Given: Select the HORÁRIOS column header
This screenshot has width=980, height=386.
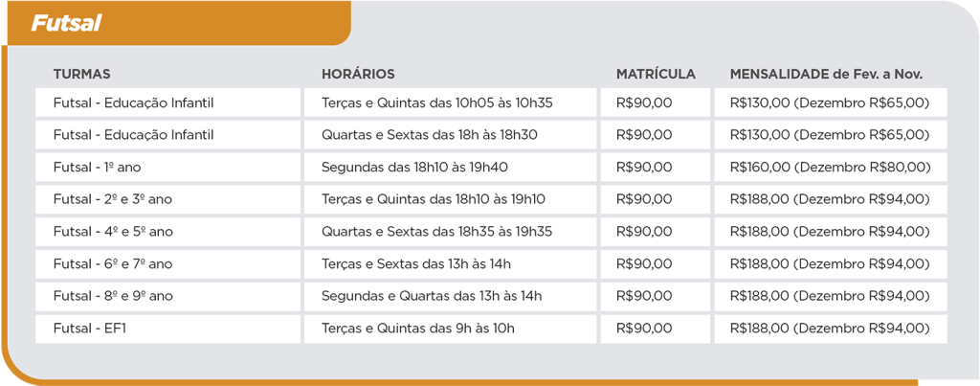Looking at the screenshot, I should click(358, 75).
